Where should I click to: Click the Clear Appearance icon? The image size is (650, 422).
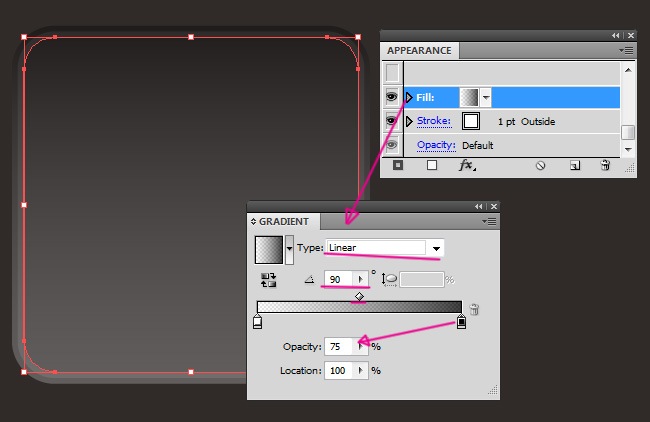pyautogui.click(x=540, y=166)
